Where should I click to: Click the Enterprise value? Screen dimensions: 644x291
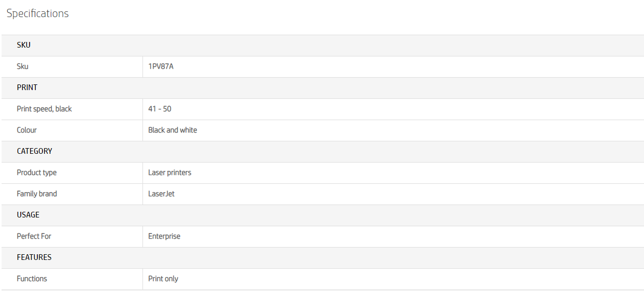click(x=164, y=236)
